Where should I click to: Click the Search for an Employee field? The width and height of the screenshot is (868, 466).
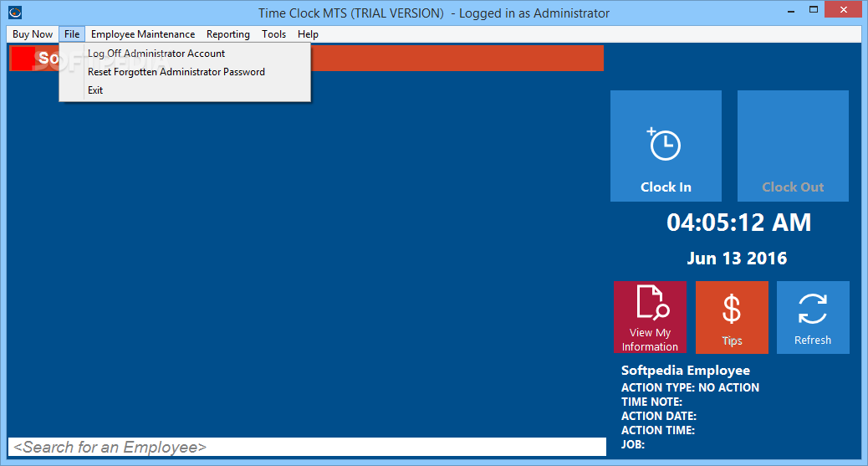pos(307,447)
